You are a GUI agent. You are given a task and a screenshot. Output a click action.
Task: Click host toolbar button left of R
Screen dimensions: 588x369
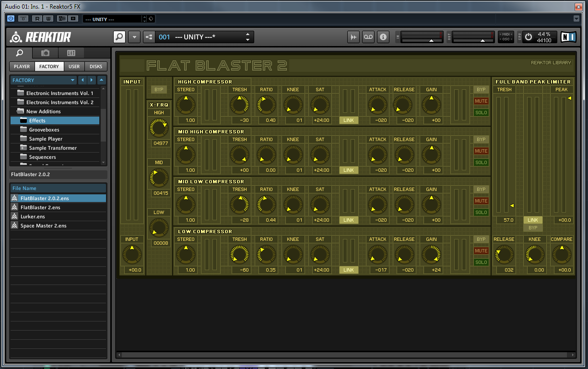(24, 19)
